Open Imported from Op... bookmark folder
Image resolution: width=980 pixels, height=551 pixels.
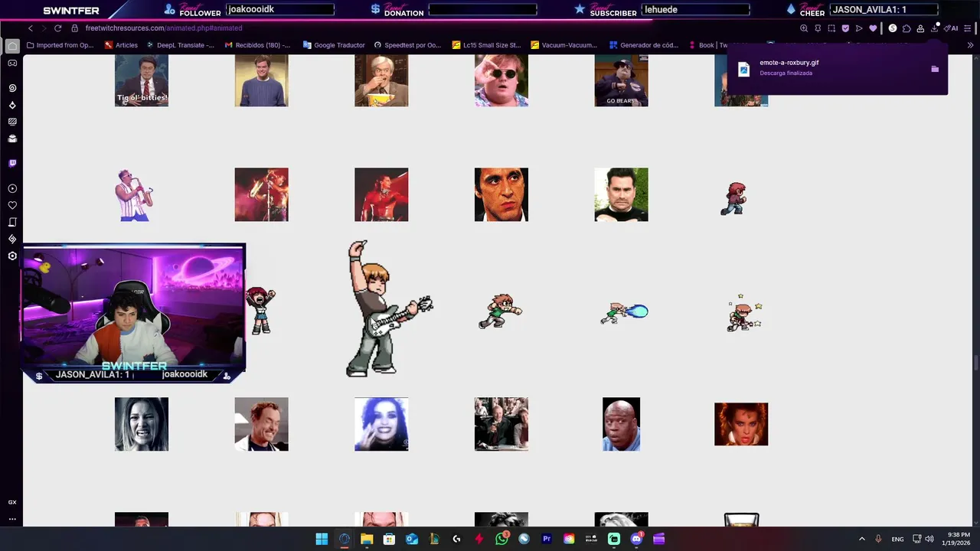pos(60,45)
